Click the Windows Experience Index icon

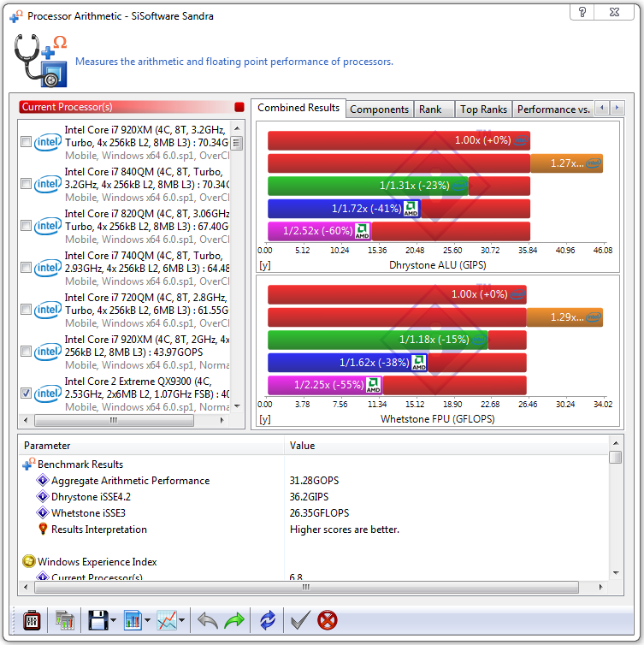(29, 561)
